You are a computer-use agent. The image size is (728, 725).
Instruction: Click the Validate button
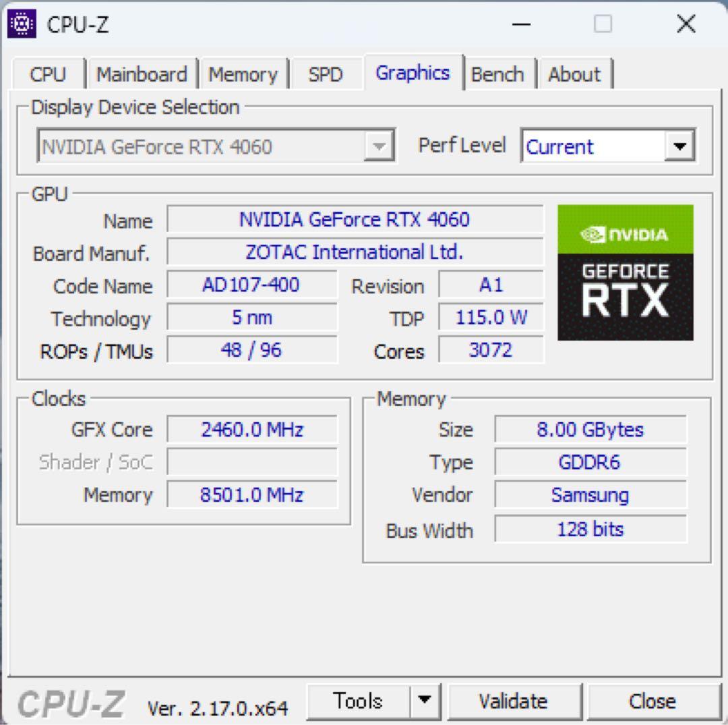515,701
